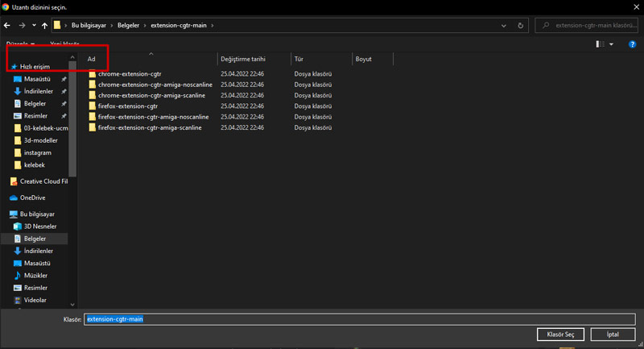Click 'Bu bilgisayar' in the address path
The height and width of the screenshot is (349, 644).
pos(89,26)
